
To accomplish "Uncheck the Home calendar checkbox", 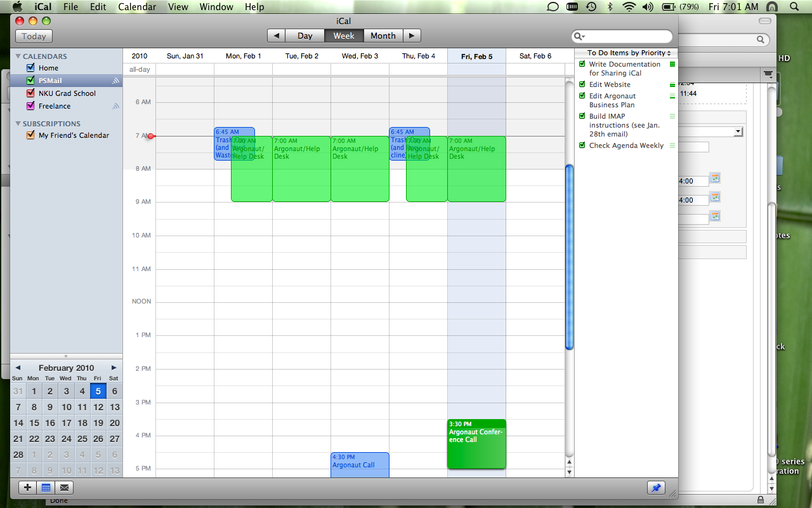I will pos(30,68).
